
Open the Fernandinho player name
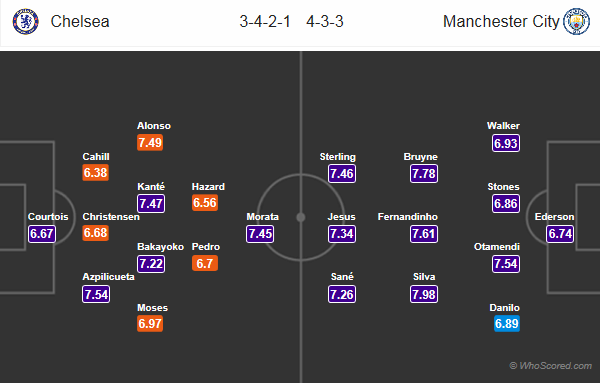click(x=408, y=217)
